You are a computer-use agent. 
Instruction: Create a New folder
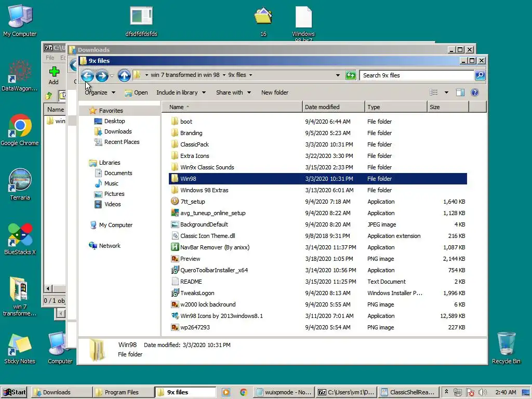[x=275, y=92]
